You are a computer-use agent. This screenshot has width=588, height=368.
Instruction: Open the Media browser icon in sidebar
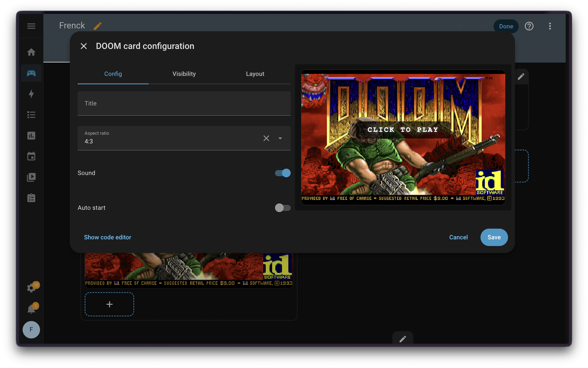coord(31,177)
